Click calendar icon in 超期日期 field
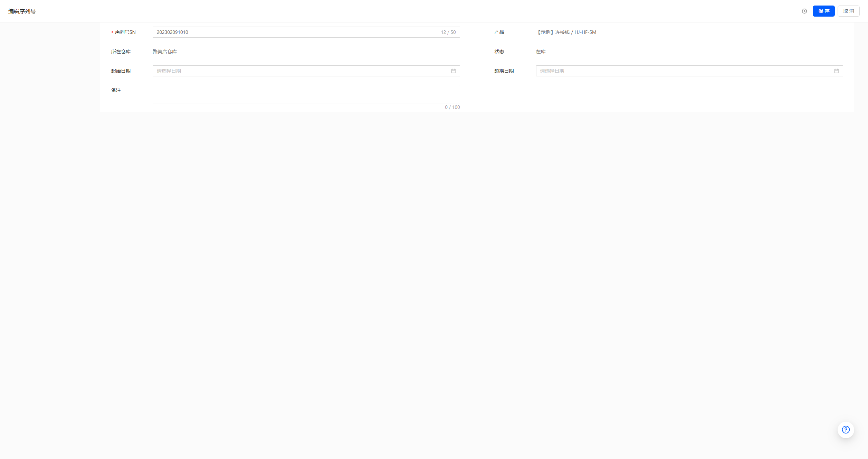868x459 pixels. coord(836,71)
